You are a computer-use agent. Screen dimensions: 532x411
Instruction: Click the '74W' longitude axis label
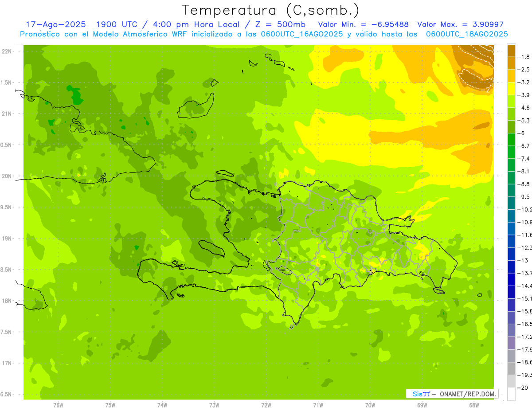(x=162, y=405)
